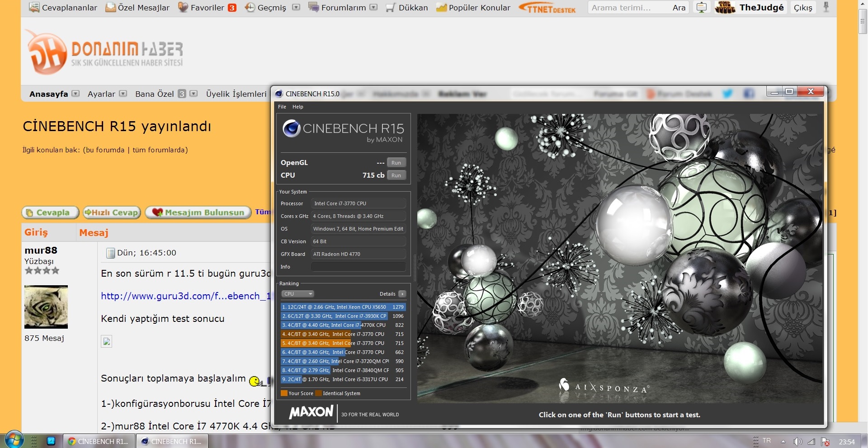Screen dimensions: 868x448
Task: Open the Bana Özel menu item
Action: pos(155,94)
